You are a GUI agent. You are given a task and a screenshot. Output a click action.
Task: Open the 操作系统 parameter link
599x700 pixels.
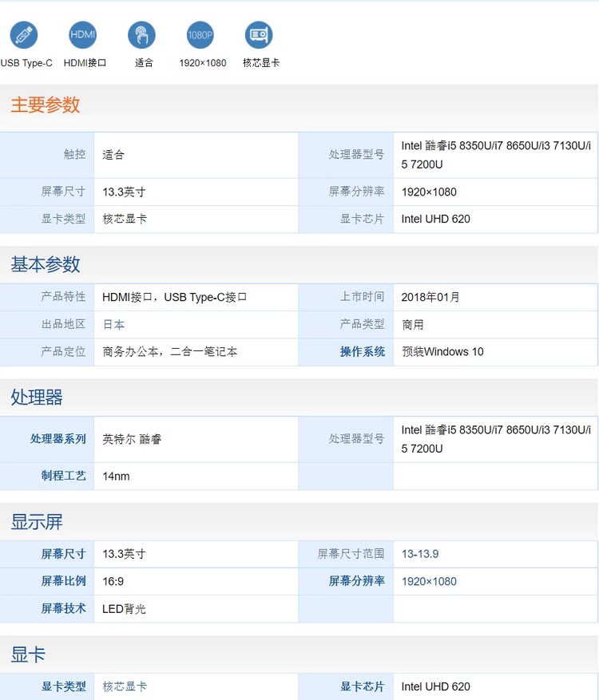tap(363, 352)
